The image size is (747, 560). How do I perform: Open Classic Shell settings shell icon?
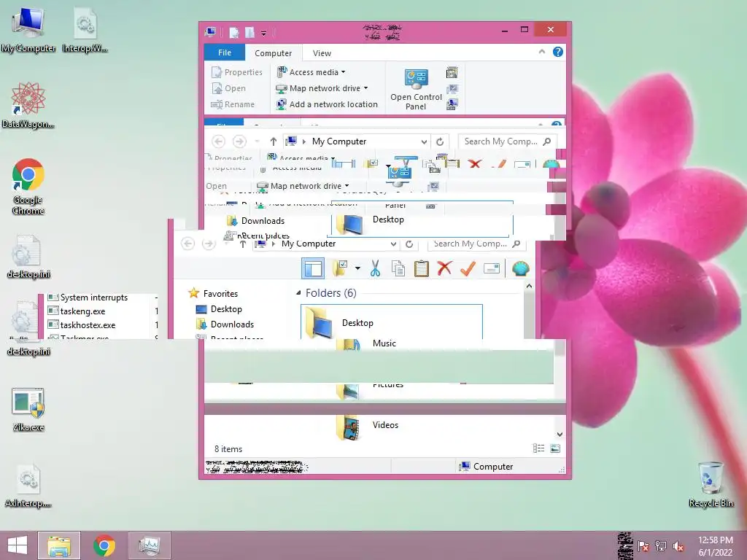[520, 268]
